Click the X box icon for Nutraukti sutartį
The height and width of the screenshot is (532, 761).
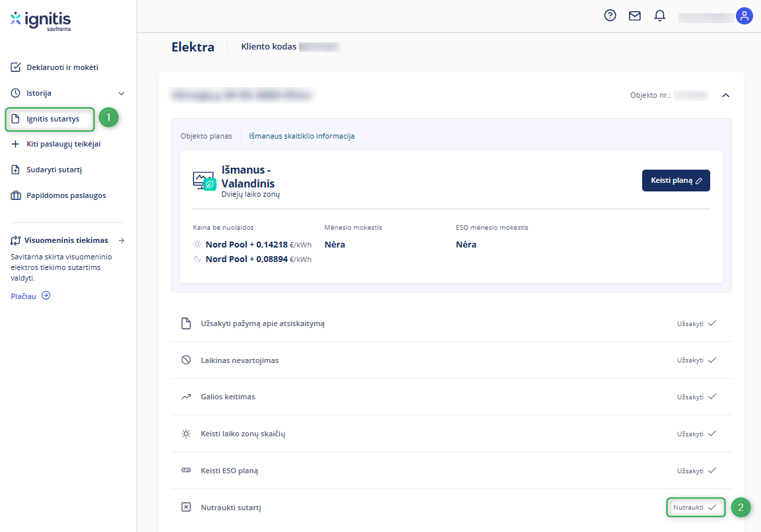[186, 507]
